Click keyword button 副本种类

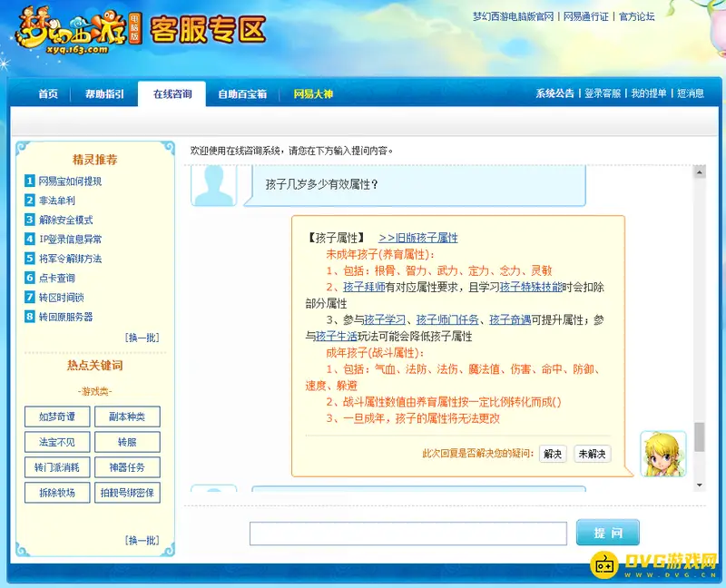pos(127,416)
